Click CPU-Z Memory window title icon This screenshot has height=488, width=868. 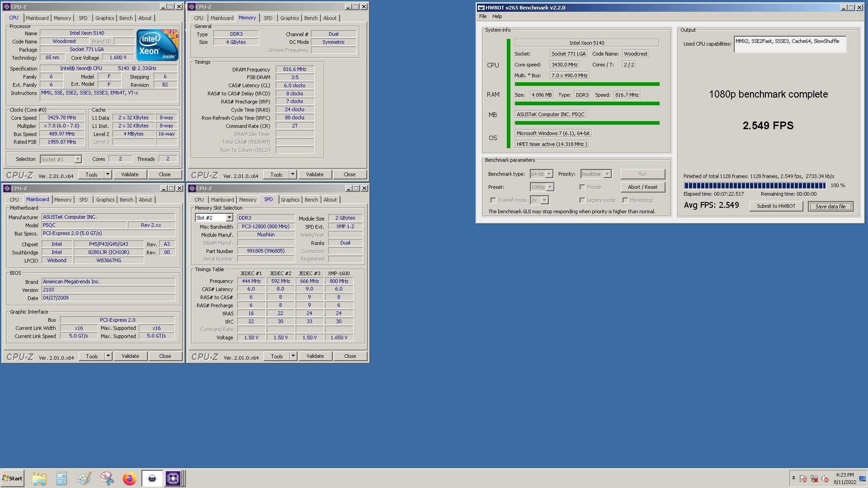192,7
